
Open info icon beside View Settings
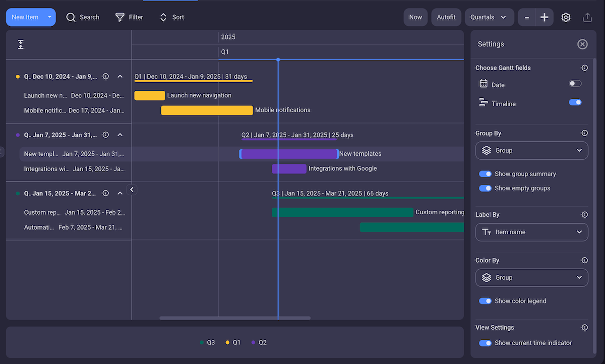(585, 327)
